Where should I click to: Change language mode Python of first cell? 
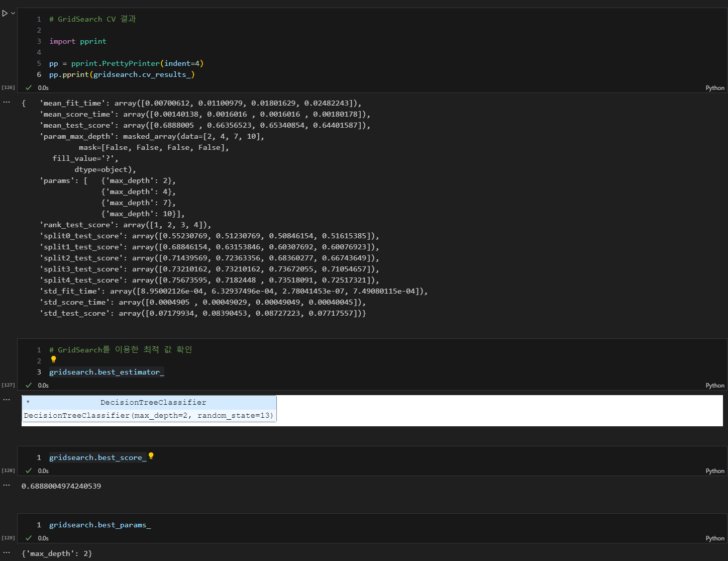point(715,88)
